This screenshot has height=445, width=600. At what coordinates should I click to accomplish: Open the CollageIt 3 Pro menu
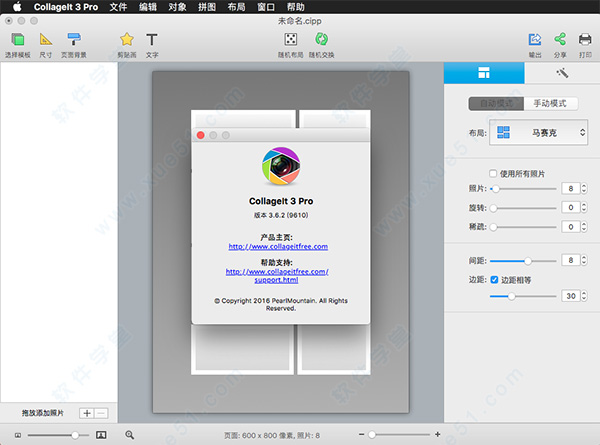click(66, 7)
